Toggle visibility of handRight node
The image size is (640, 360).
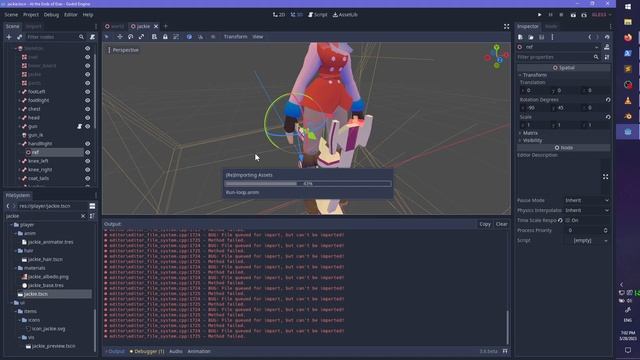pos(87,144)
